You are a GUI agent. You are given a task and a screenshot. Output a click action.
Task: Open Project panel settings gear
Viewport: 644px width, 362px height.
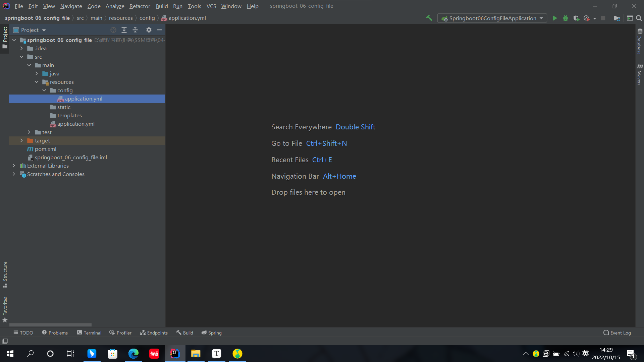[x=149, y=30]
